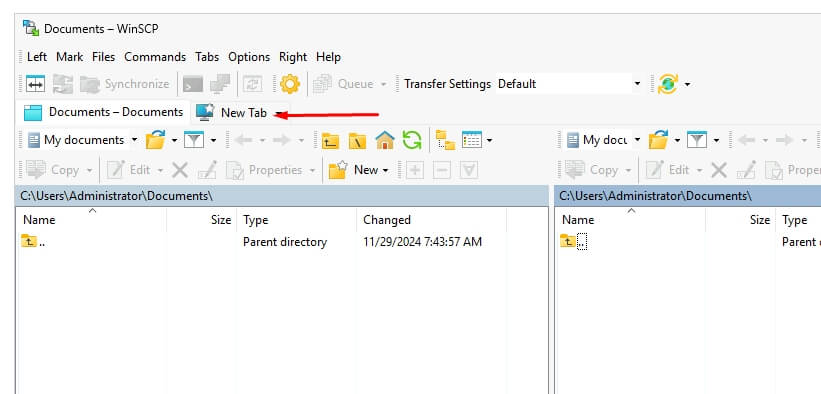The width and height of the screenshot is (821, 394).
Task: Click right panel Back arrow icon
Action: [747, 140]
